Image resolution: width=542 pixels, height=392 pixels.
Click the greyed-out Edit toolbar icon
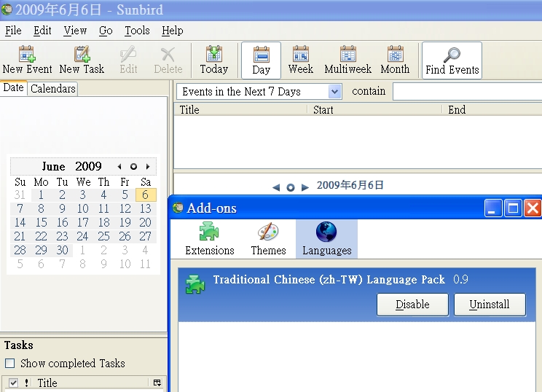[x=128, y=60]
